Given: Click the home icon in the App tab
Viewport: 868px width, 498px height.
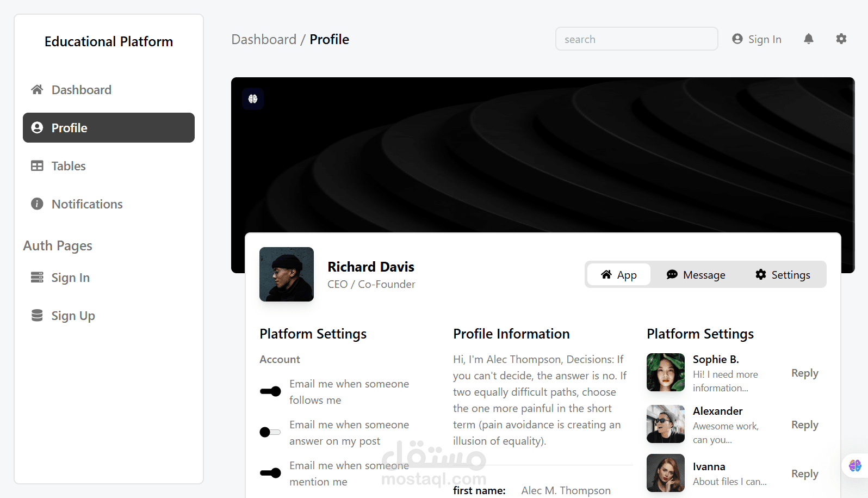Looking at the screenshot, I should (606, 274).
